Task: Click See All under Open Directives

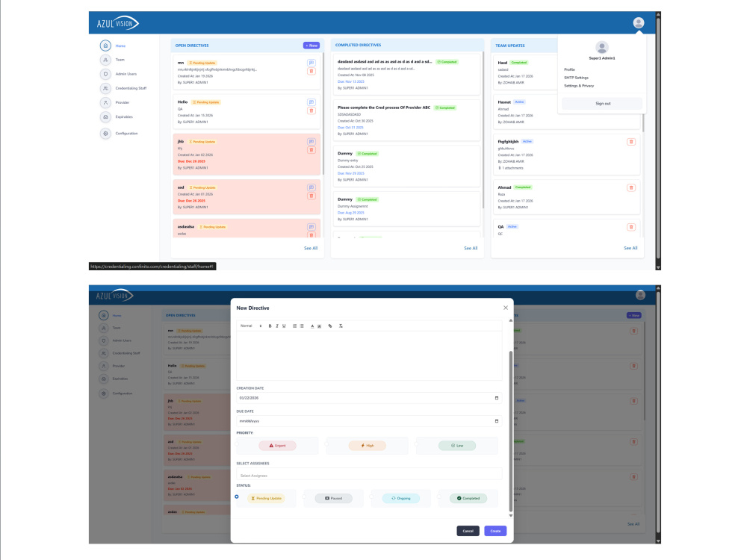Action: coord(311,248)
